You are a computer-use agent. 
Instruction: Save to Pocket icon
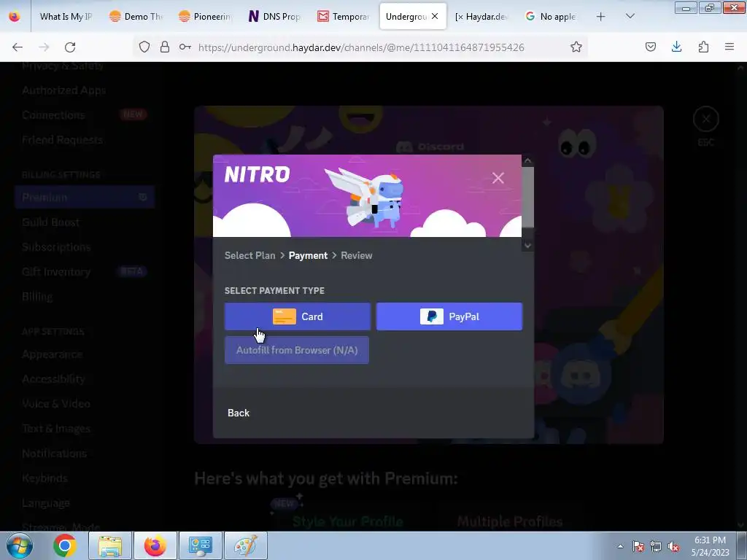click(650, 47)
